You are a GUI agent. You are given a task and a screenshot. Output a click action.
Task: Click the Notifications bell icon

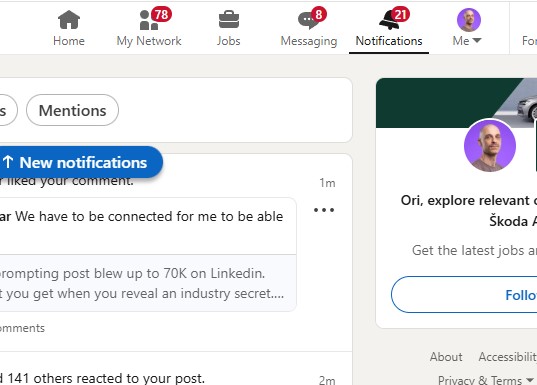(x=389, y=20)
